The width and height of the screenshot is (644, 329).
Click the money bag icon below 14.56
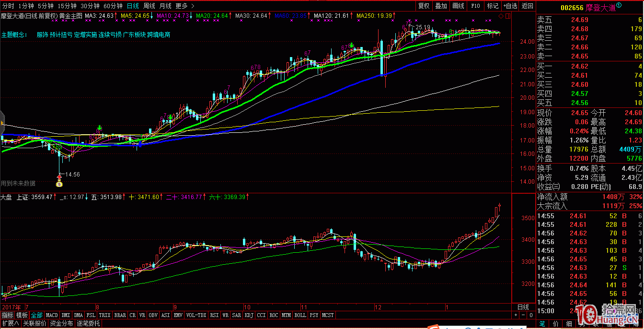click(59, 183)
